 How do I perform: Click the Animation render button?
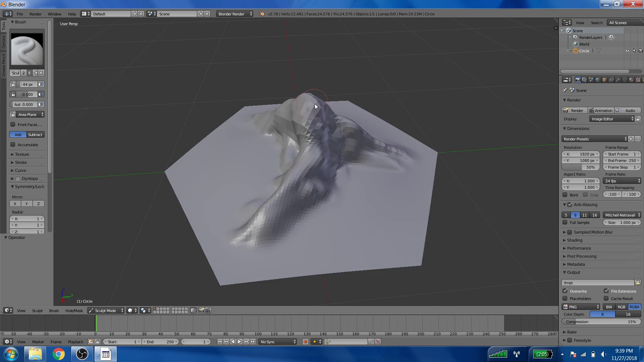tap(601, 110)
